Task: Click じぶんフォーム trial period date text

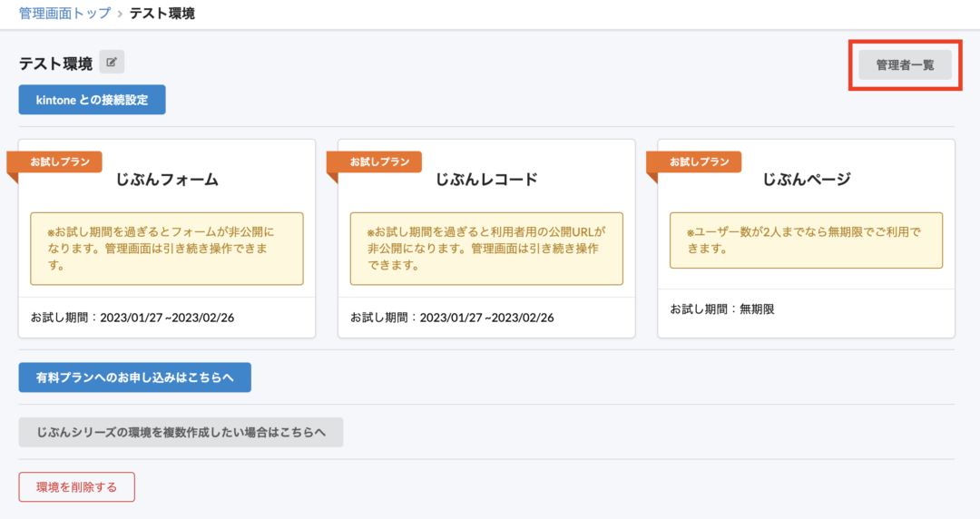Action: (x=133, y=318)
